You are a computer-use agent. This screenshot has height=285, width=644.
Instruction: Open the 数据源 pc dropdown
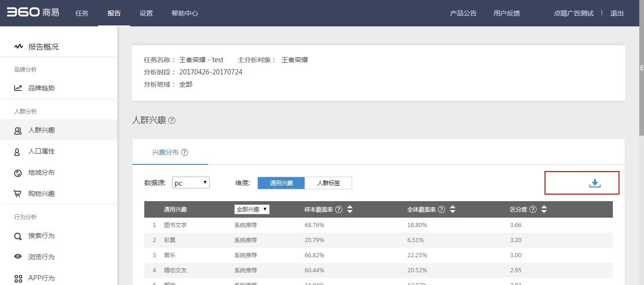pyautogui.click(x=191, y=183)
